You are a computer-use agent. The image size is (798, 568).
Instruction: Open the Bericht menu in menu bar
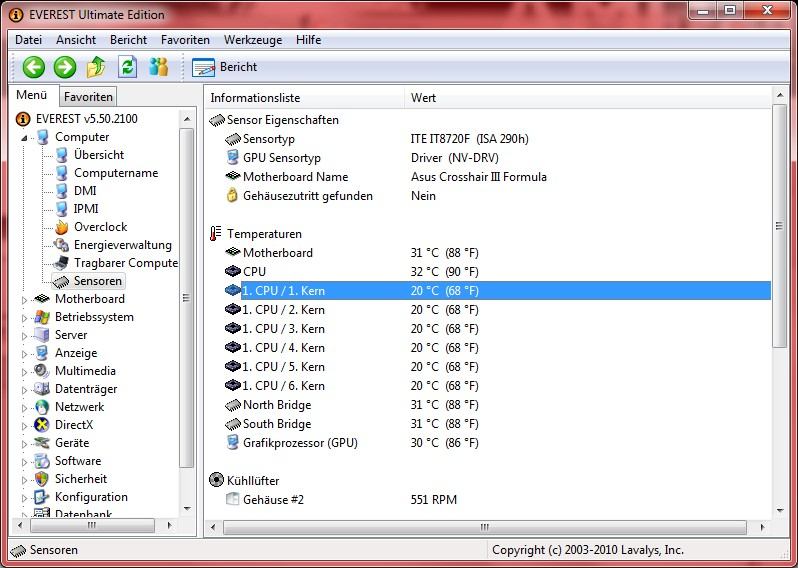coord(128,40)
